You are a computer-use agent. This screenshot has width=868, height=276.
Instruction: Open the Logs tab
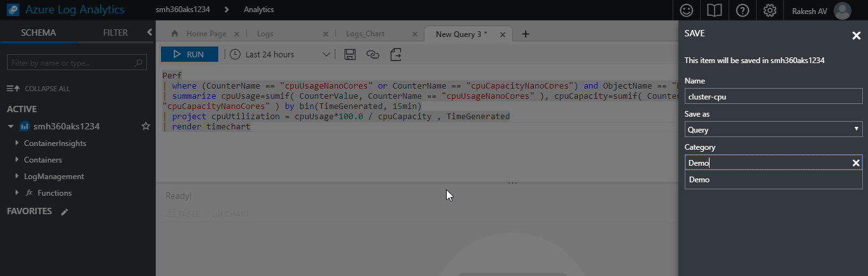[265, 34]
